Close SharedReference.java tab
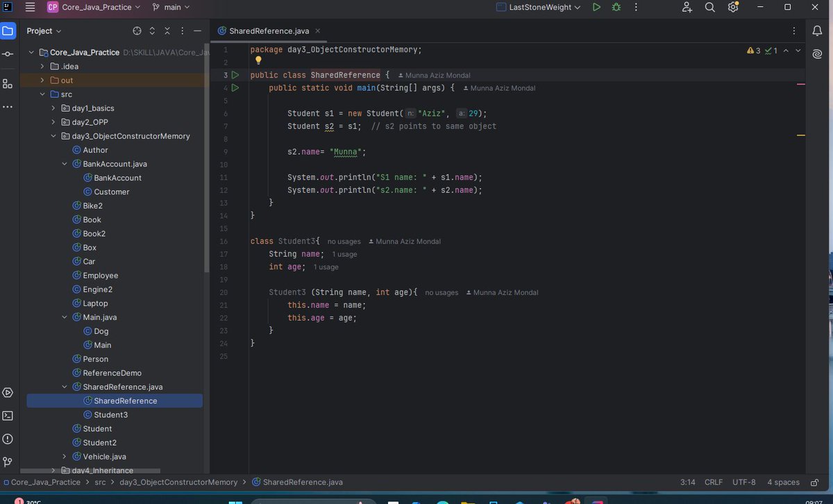This screenshot has height=504, width=833. (317, 31)
